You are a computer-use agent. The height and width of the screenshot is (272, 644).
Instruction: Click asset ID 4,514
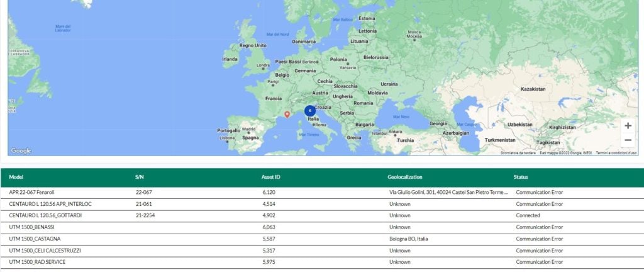tap(269, 204)
